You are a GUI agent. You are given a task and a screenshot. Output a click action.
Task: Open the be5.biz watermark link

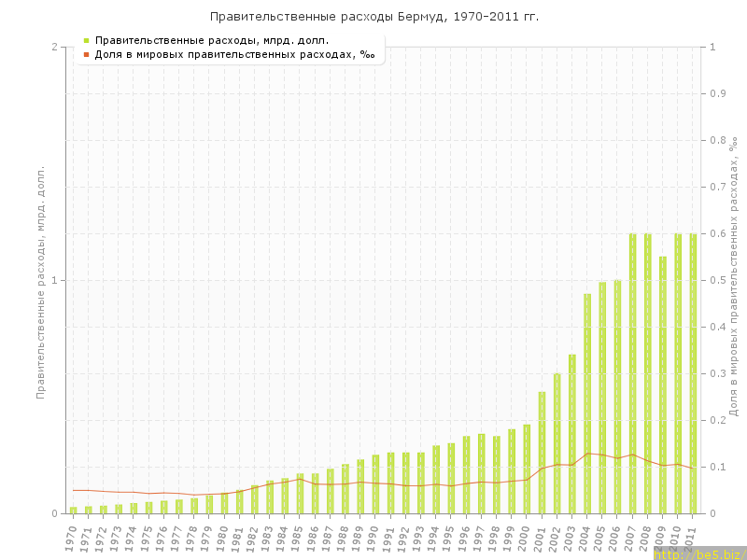tap(698, 553)
